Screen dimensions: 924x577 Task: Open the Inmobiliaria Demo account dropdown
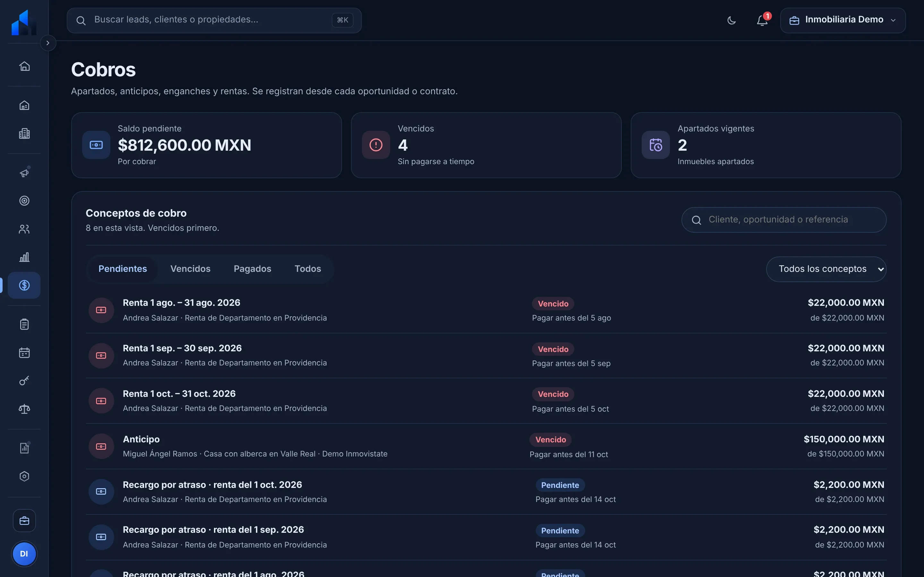click(x=843, y=20)
